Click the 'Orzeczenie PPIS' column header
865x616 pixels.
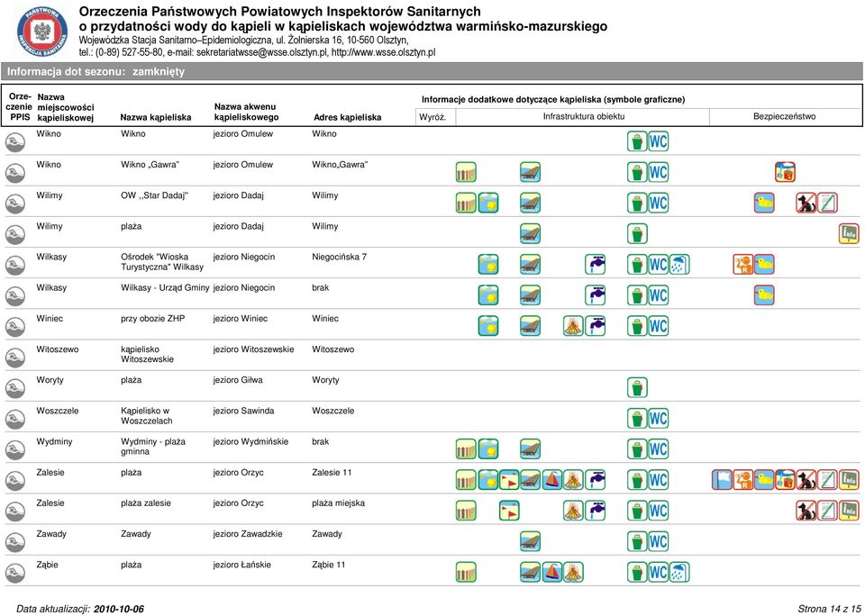pyautogui.click(x=20, y=107)
